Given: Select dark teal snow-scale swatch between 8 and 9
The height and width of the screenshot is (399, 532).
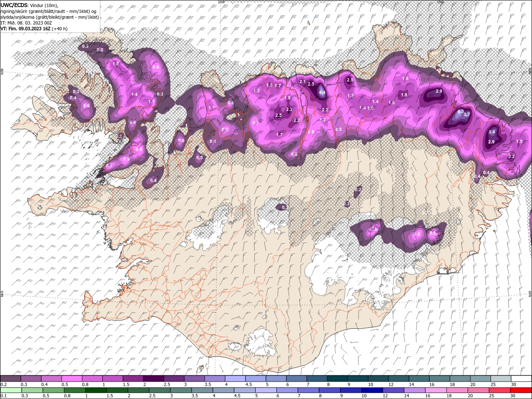Looking at the screenshot, I should [337, 379].
